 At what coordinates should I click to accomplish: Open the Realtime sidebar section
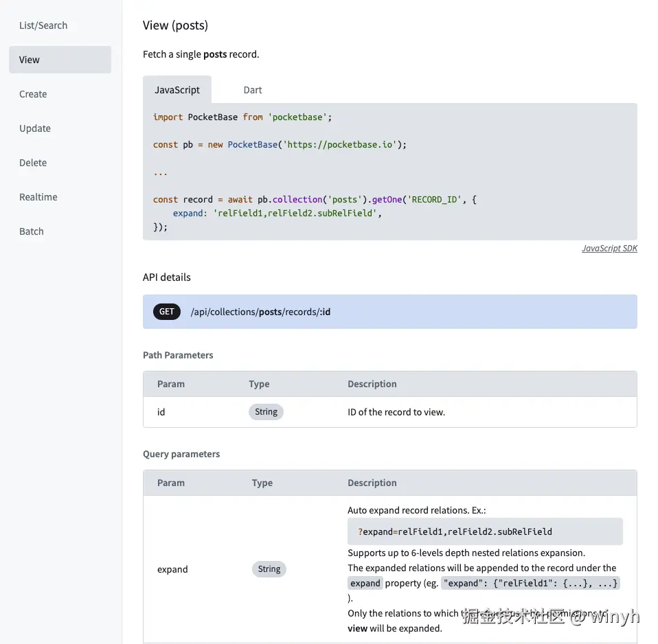38,197
